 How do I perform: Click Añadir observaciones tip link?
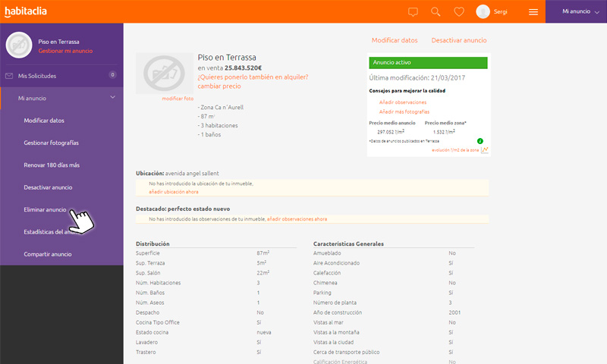(403, 102)
